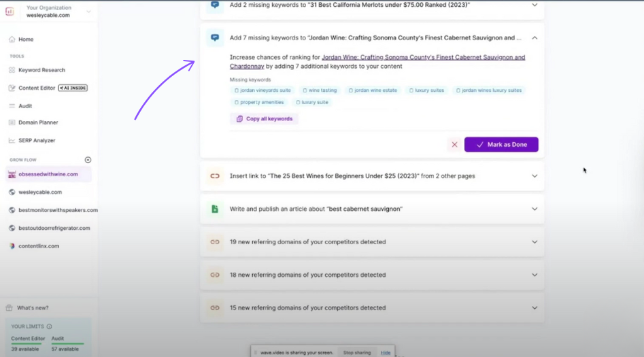Click the Audit list icon
Image resolution: width=644 pixels, height=357 pixels.
12,106
